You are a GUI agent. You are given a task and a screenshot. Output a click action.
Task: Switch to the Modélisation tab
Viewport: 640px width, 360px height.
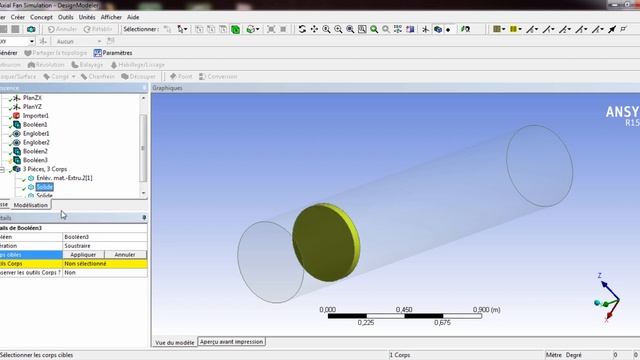coord(31,205)
